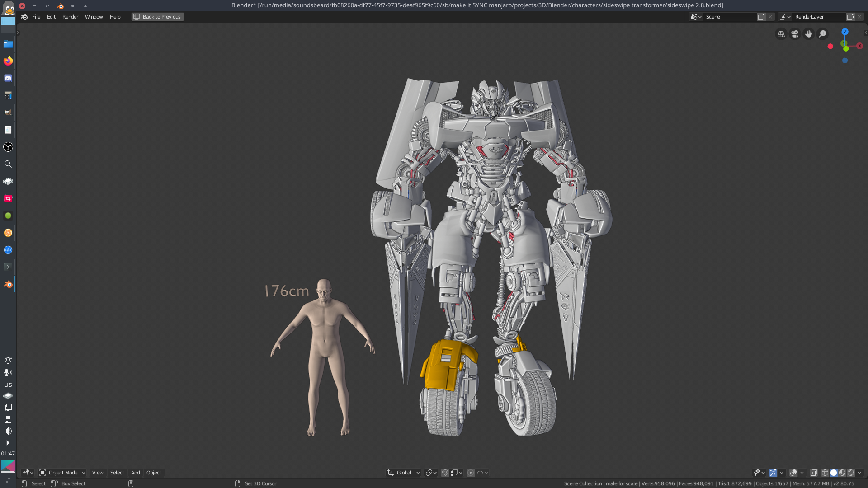868x488 pixels.
Task: Open OBS Studio from the dock
Action: (x=8, y=147)
